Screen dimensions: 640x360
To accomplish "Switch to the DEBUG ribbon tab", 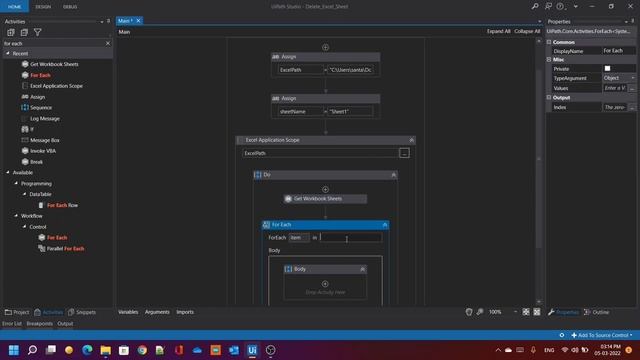I will click(70, 7).
